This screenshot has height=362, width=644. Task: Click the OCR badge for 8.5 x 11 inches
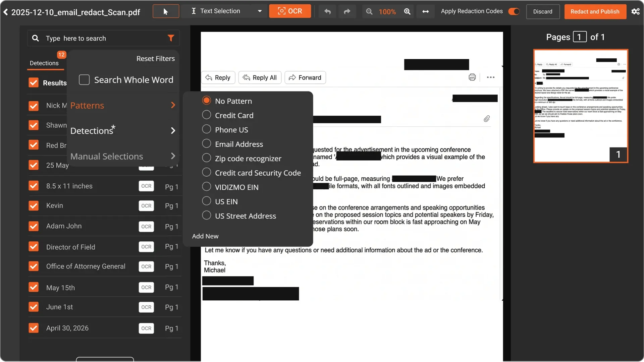(x=146, y=186)
